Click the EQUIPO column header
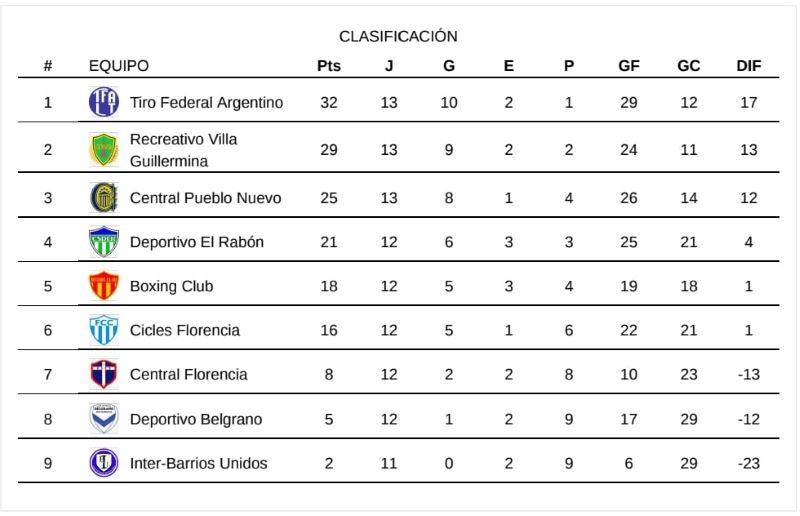800x516 pixels. 119,66
